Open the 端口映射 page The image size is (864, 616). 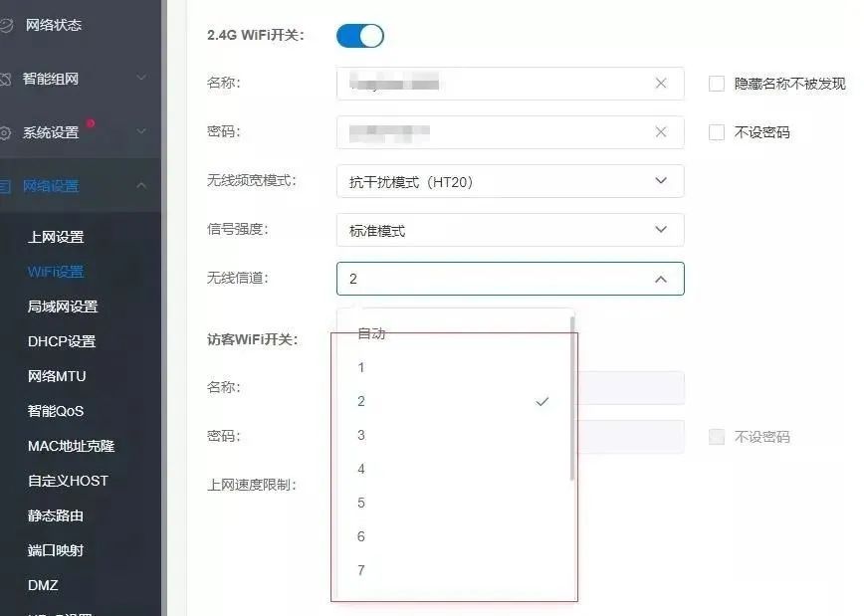tap(56, 550)
